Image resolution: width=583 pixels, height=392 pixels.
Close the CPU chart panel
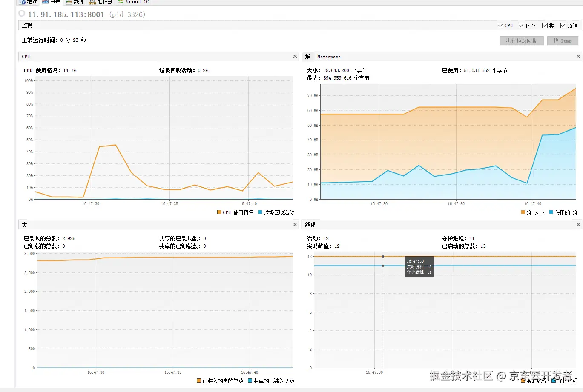[295, 57]
